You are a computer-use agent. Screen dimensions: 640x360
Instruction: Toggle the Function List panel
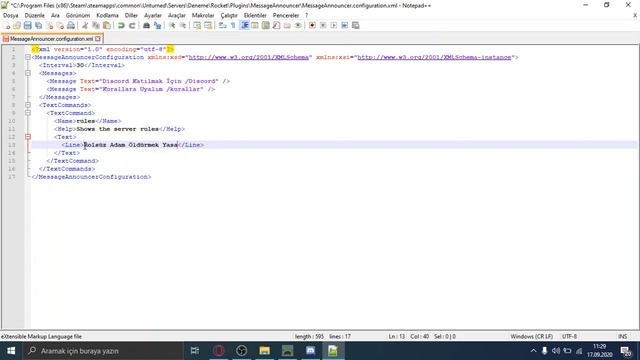tap(276, 25)
